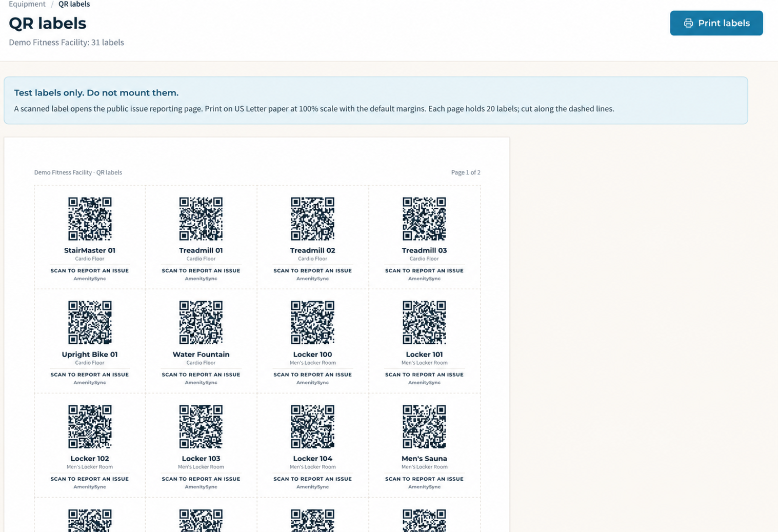Viewport: 778px width, 532px height.
Task: Click the 'Treadmill 01' label name
Action: (201, 250)
